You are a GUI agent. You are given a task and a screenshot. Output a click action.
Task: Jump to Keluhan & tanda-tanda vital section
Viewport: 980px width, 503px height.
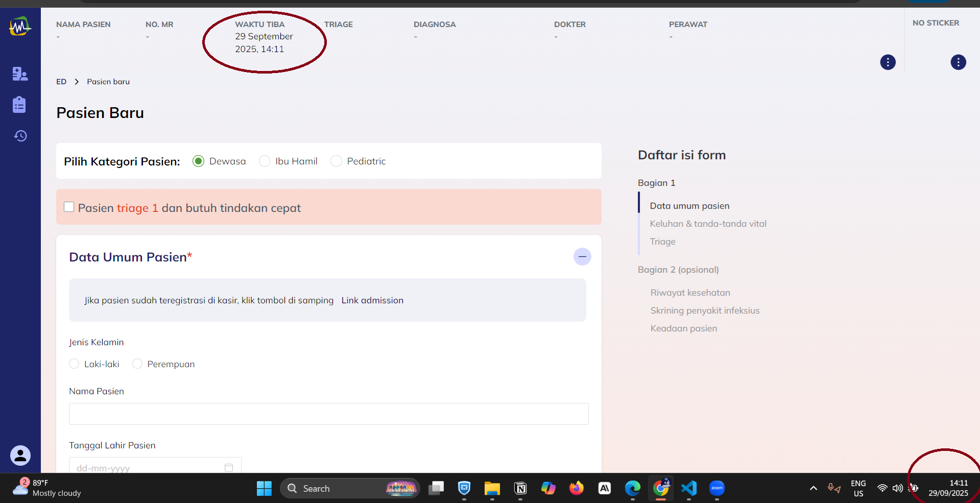tap(708, 224)
